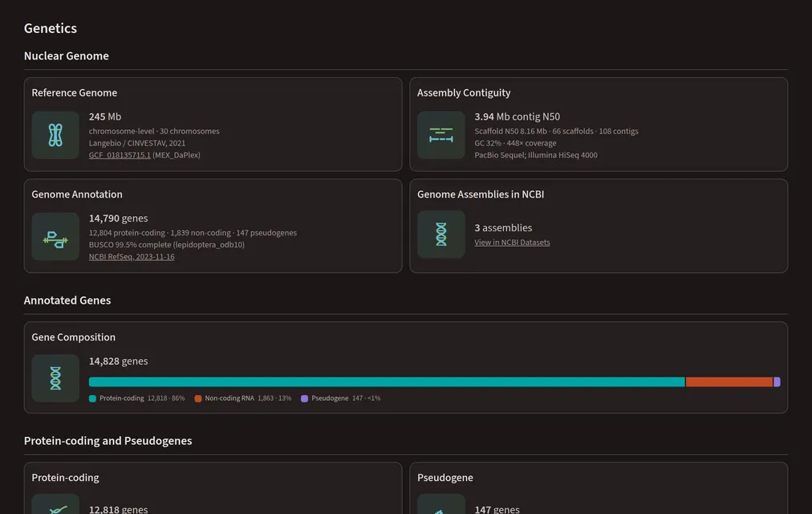Click the Gene Composition card title
Viewport: 812px width, 514px height.
tap(74, 337)
